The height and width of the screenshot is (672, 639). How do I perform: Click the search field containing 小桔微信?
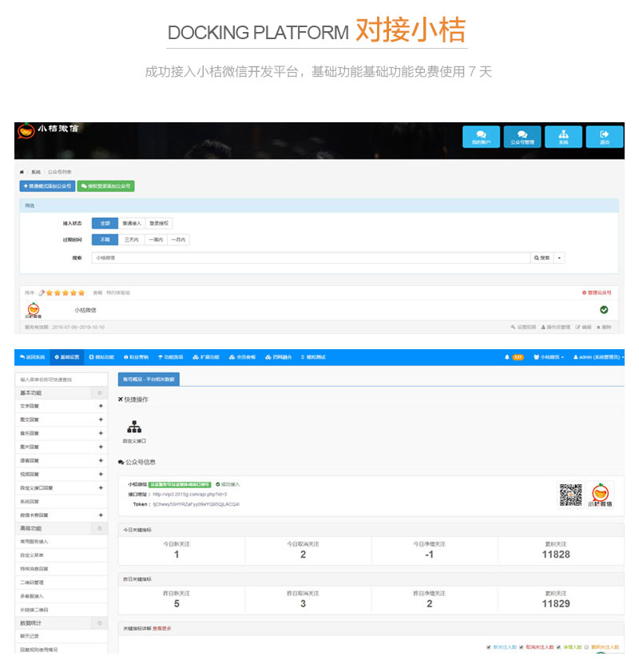(311, 258)
